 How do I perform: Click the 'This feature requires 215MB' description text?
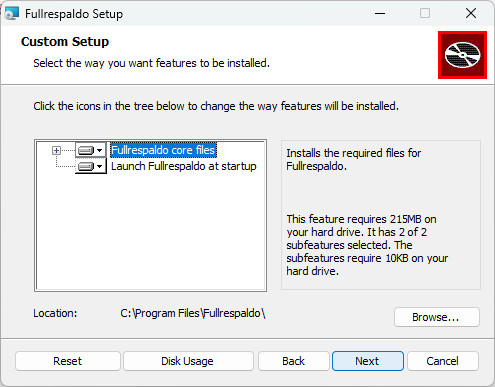(367, 245)
